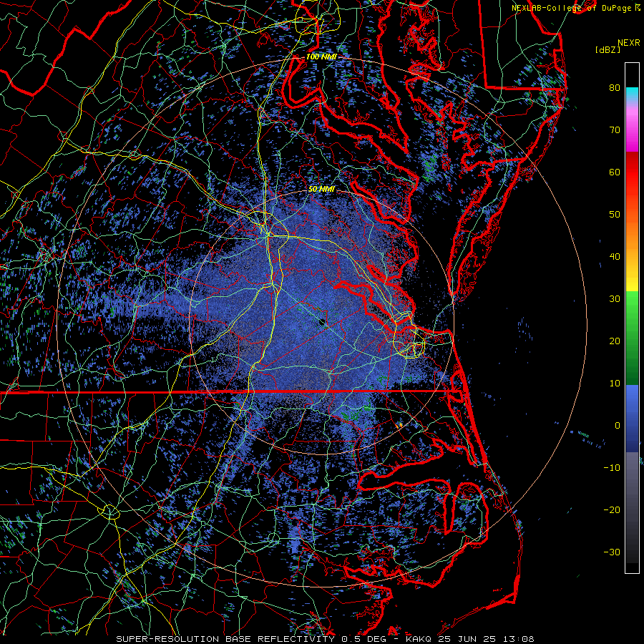Image resolution: width=644 pixels, height=644 pixels.
Task: Click the NEXR label above the color bar
Action: click(x=628, y=43)
